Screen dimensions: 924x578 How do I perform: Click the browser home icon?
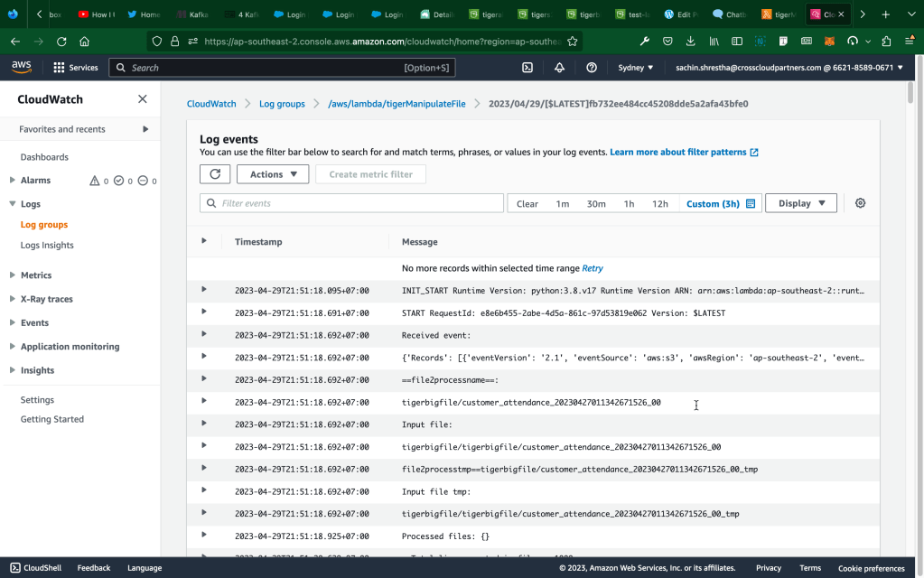(84, 42)
